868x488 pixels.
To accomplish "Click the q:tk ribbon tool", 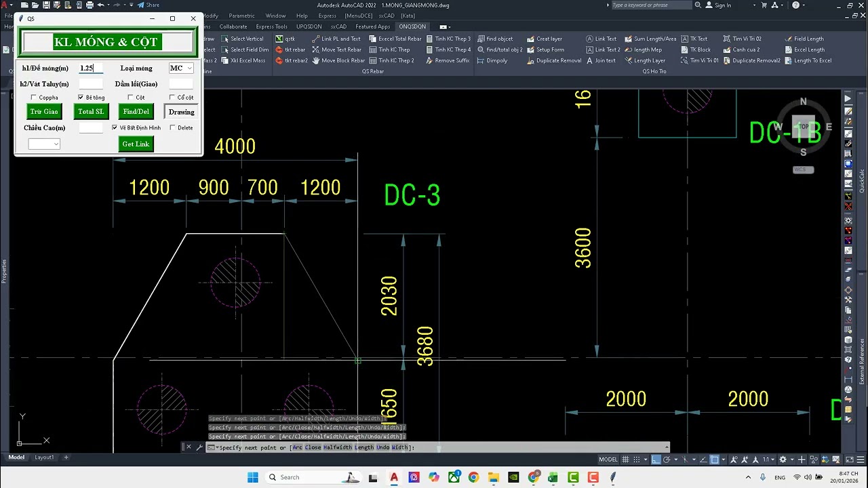I will pos(285,39).
